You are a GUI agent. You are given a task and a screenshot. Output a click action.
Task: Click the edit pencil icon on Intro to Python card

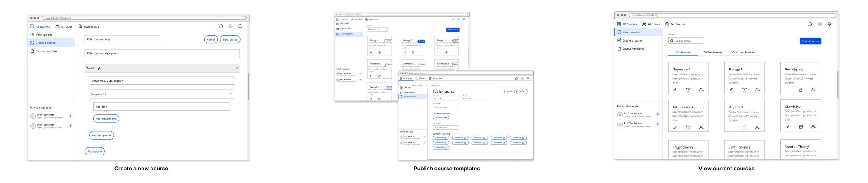tap(675, 127)
